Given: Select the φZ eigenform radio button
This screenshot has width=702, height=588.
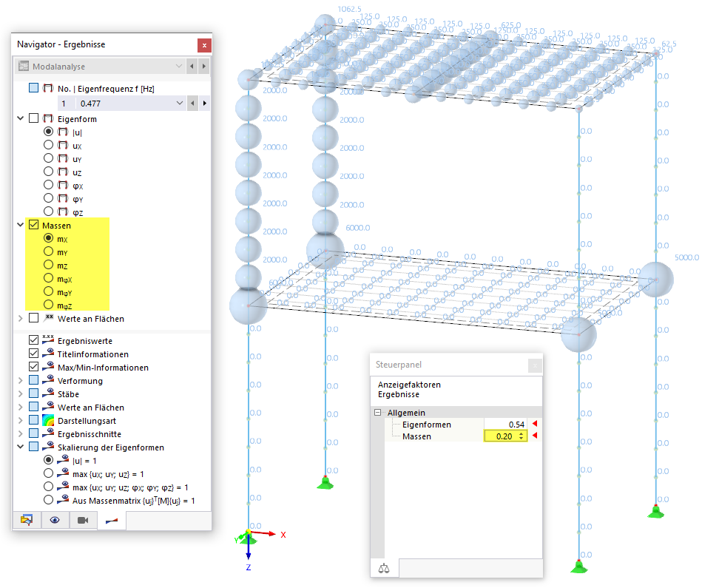Looking at the screenshot, I should click(48, 212).
